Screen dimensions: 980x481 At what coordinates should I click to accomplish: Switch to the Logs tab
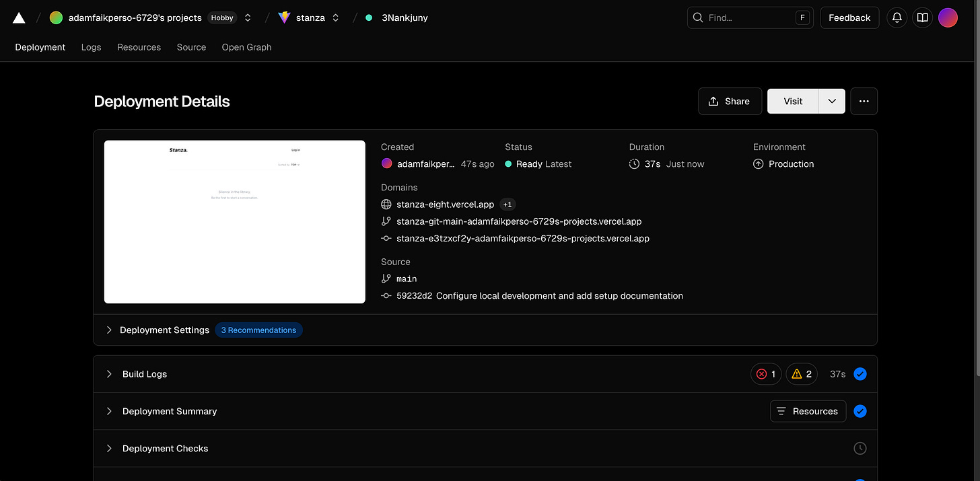click(x=91, y=47)
